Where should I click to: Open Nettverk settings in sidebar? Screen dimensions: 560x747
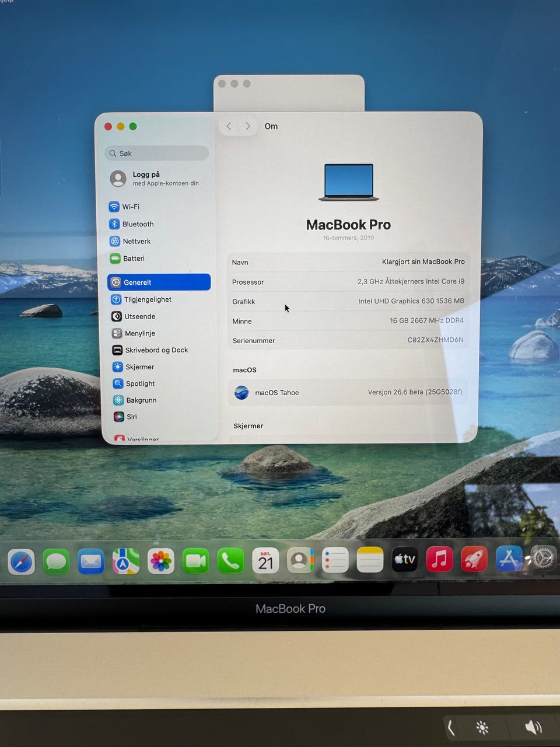pyautogui.click(x=130, y=241)
